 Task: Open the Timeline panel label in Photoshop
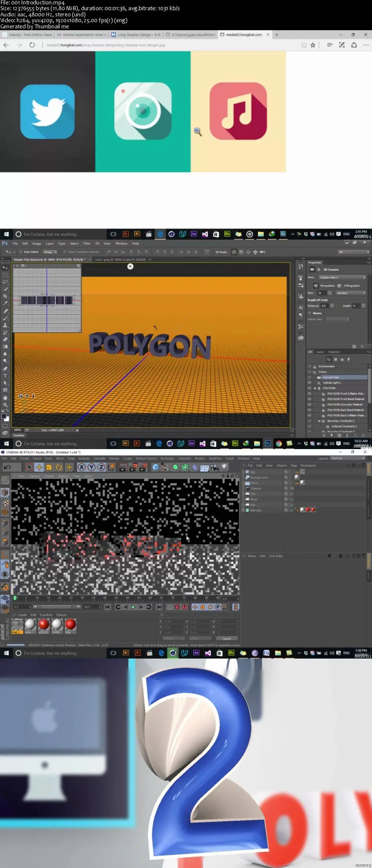coord(19,435)
